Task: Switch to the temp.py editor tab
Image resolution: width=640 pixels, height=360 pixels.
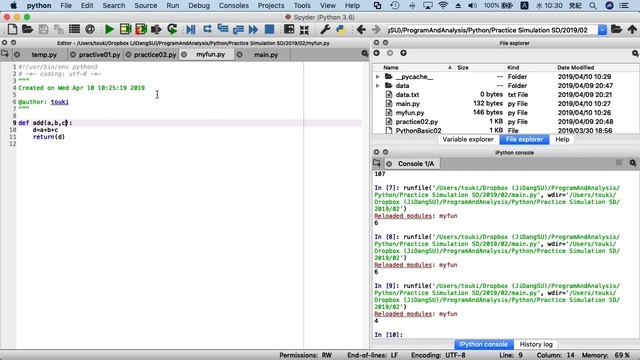Action: point(44,55)
